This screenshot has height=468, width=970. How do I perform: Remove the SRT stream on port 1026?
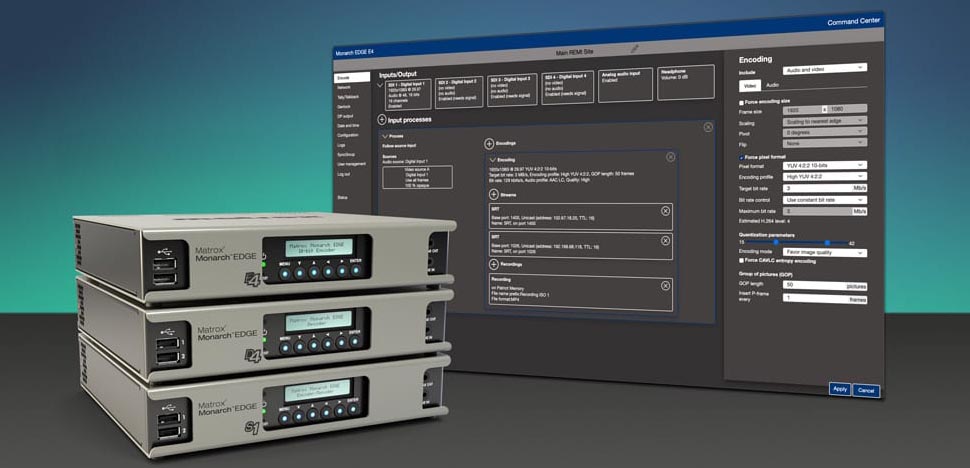[666, 241]
